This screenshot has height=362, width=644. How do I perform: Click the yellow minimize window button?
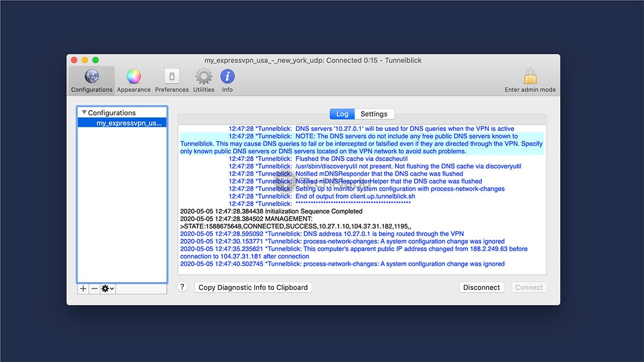(85, 60)
